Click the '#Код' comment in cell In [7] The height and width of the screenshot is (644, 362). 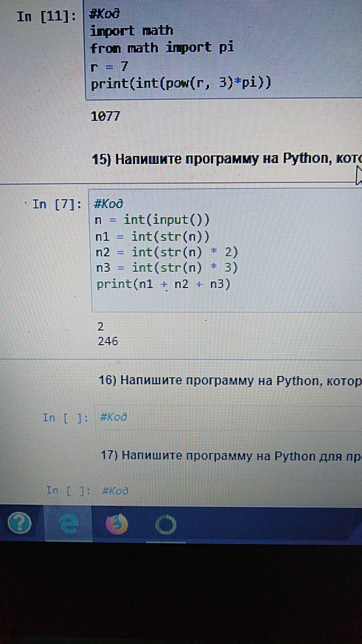coord(109,204)
